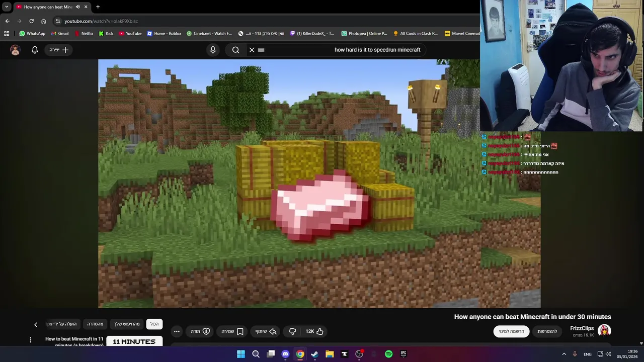The image size is (644, 362).
Task: Open the Marvel Cinematic bookmark
Action: tap(462, 34)
